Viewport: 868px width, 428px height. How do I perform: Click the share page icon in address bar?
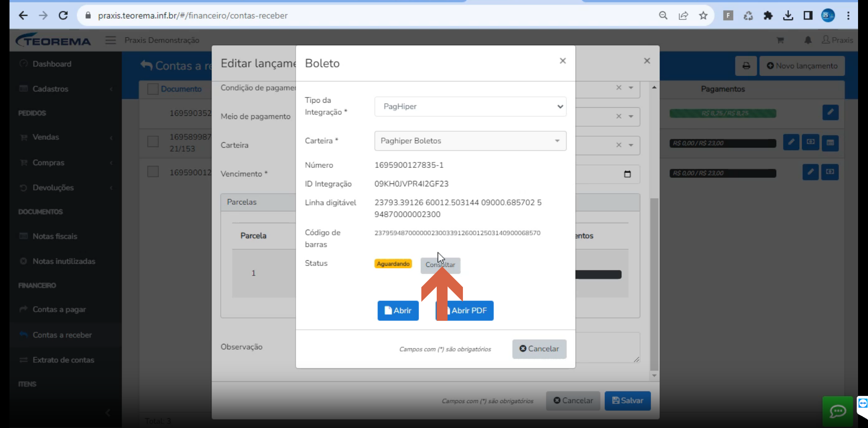point(683,15)
